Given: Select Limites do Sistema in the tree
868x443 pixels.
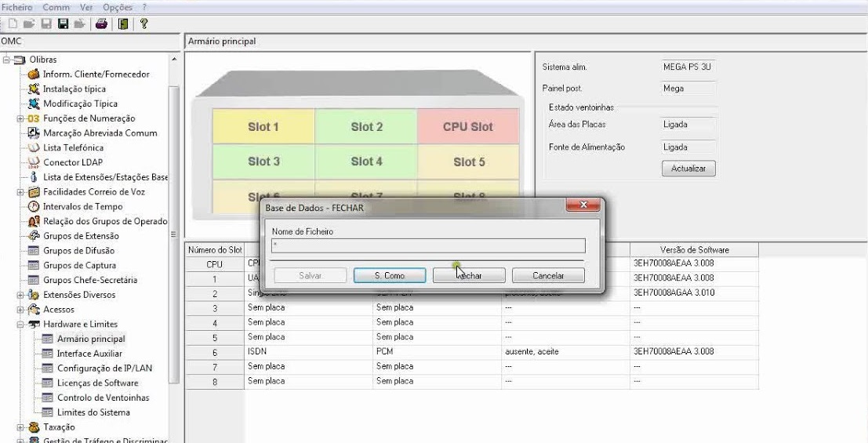Looking at the screenshot, I should click(93, 412).
